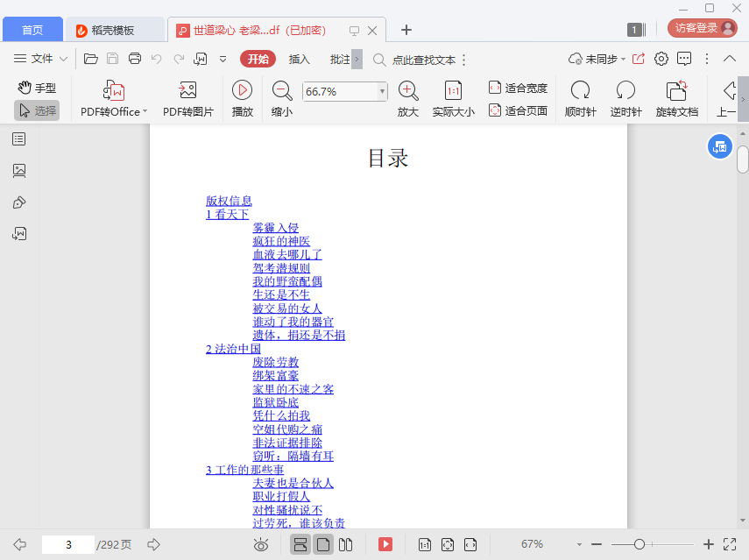Open the outline/bookmark sidebar panel
Viewport: 749px width, 560px height.
(19, 139)
